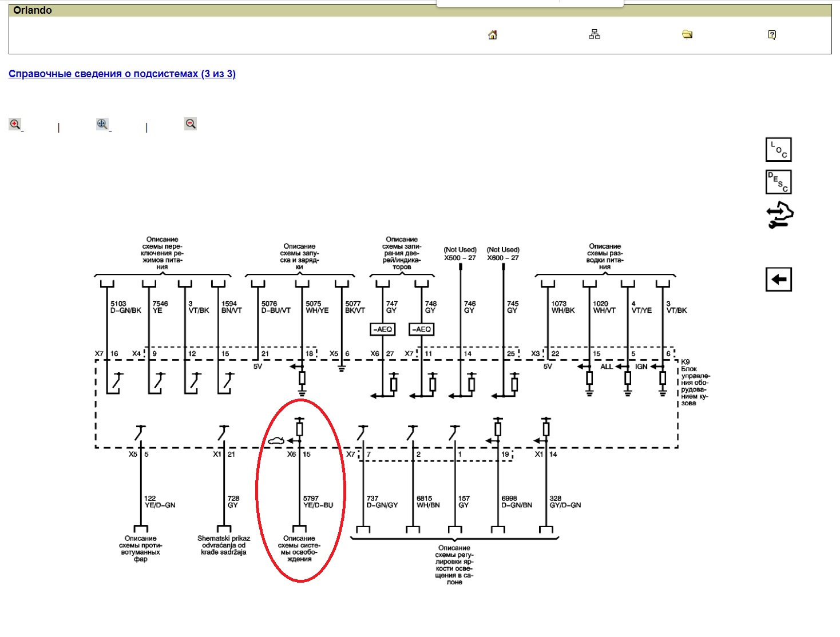The image size is (840, 637).
Task: Go to the home page icon
Action: pos(493,35)
